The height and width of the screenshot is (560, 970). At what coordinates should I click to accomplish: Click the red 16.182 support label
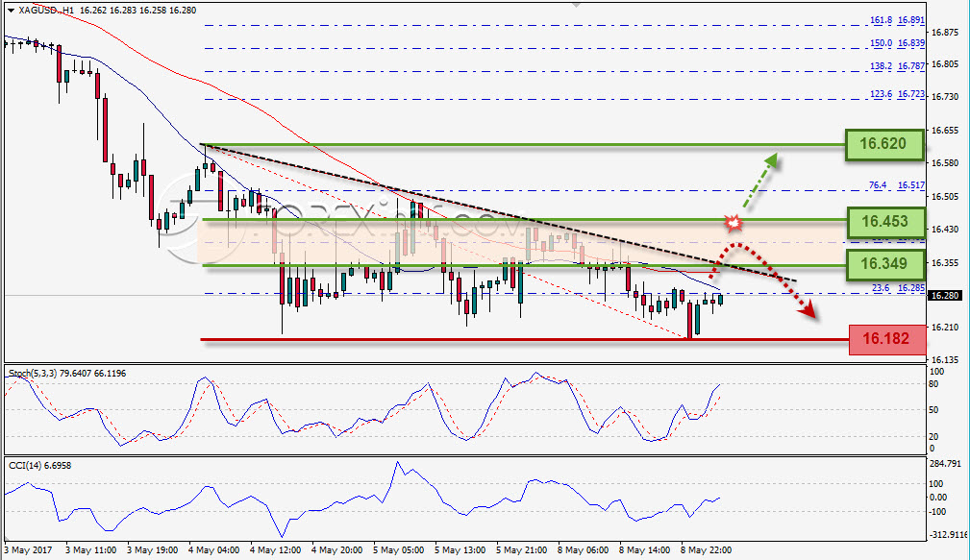pyautogui.click(x=886, y=339)
